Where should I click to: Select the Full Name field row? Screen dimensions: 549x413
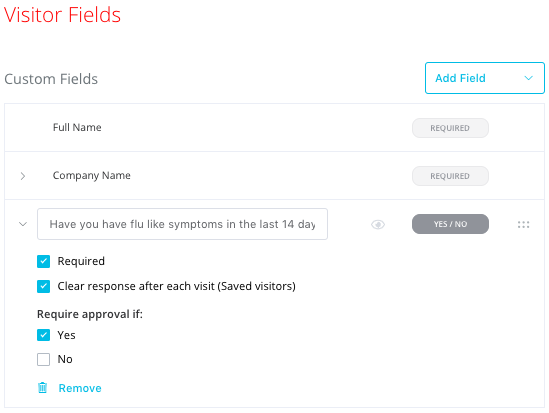[x=274, y=128]
